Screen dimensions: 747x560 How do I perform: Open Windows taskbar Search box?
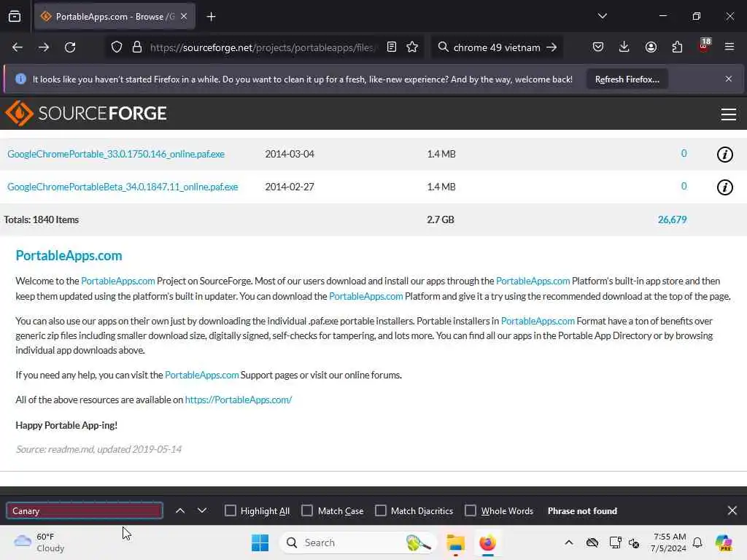[357, 542]
